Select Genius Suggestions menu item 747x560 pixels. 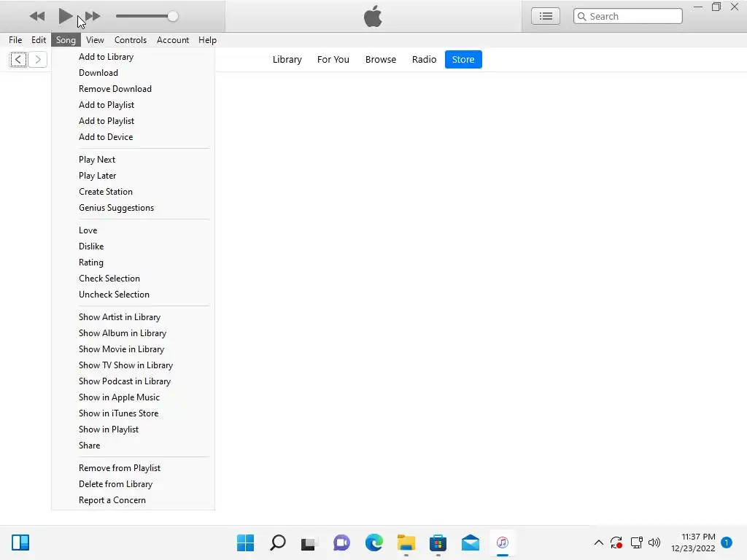click(x=133, y=208)
